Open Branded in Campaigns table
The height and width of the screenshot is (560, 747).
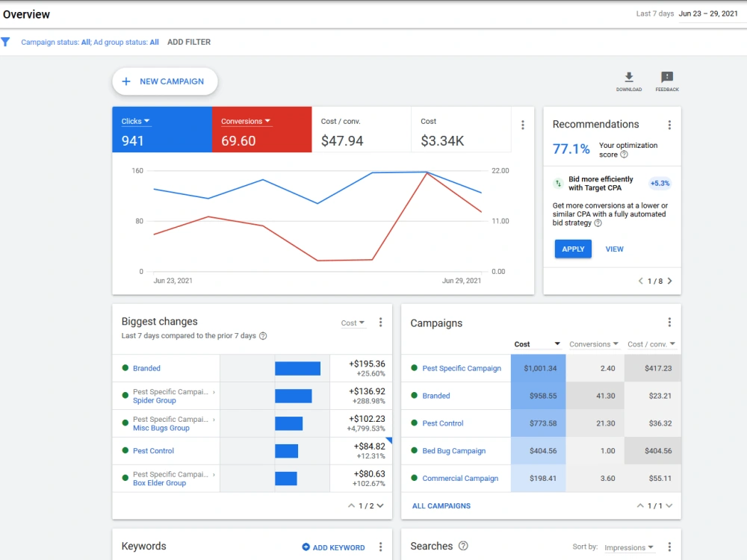coord(436,396)
